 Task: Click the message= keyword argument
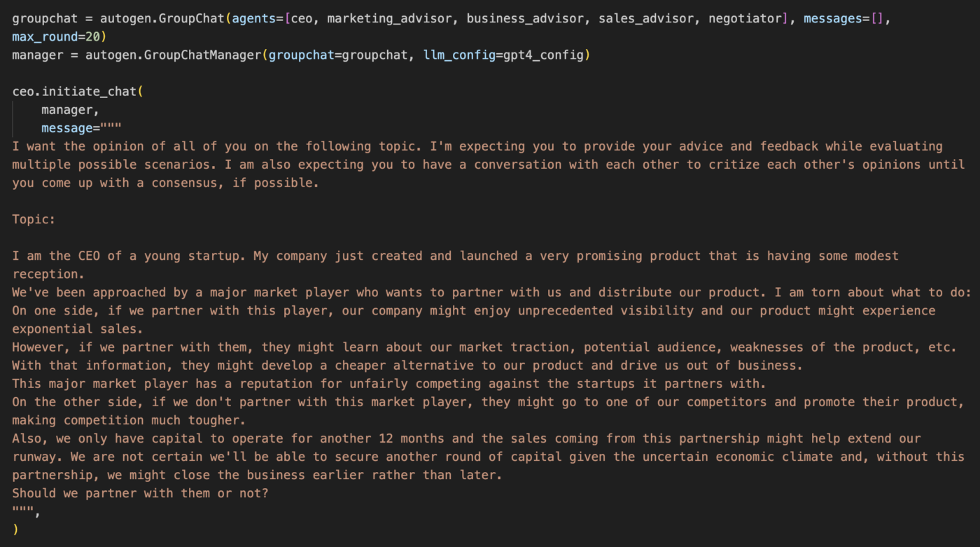(70, 128)
